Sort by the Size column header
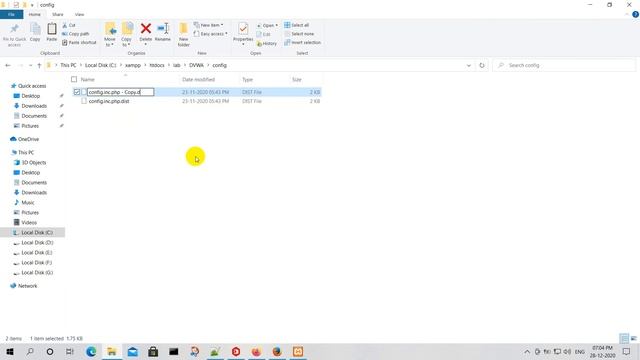The height and width of the screenshot is (360, 640). tap(297, 80)
